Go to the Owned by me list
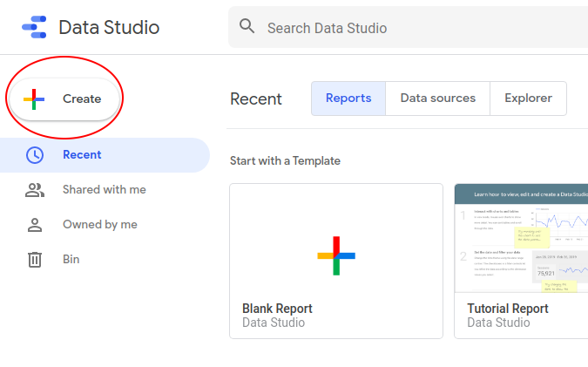 [x=99, y=224]
